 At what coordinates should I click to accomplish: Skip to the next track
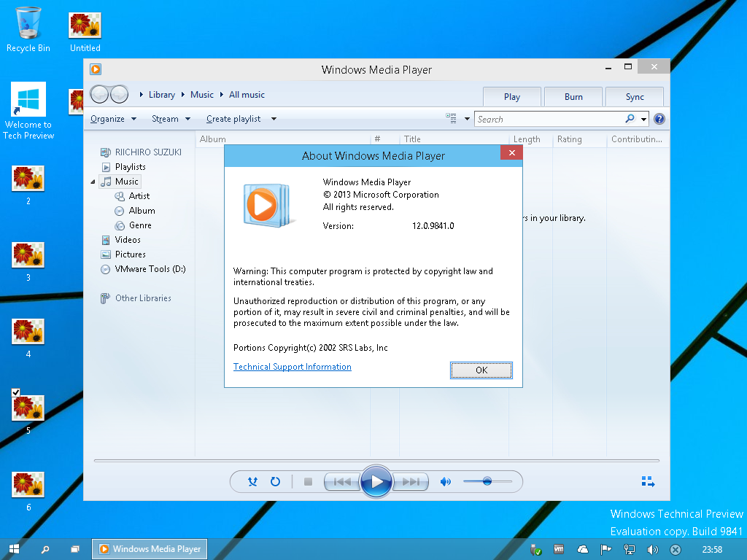pos(410,482)
